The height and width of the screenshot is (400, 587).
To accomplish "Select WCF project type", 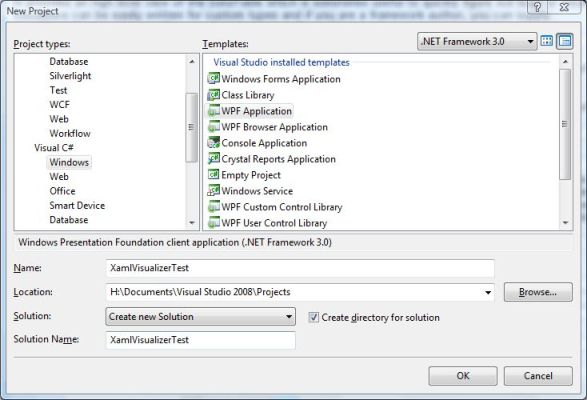I will [60, 104].
